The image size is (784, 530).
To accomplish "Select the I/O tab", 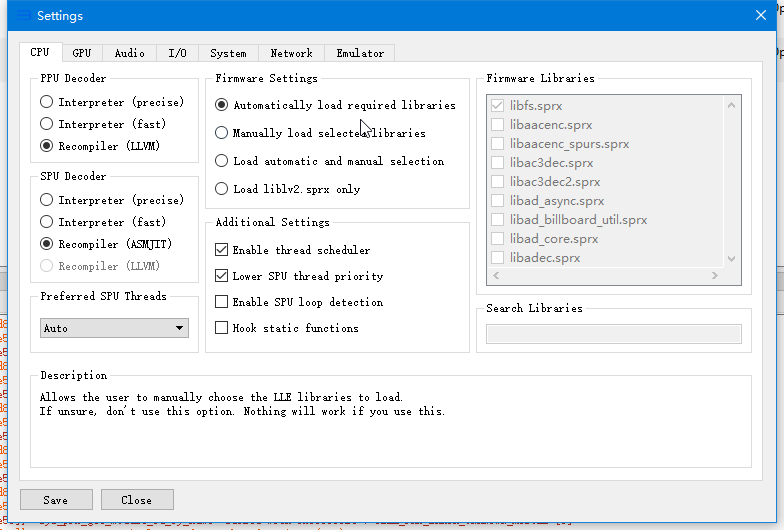I will pos(178,53).
